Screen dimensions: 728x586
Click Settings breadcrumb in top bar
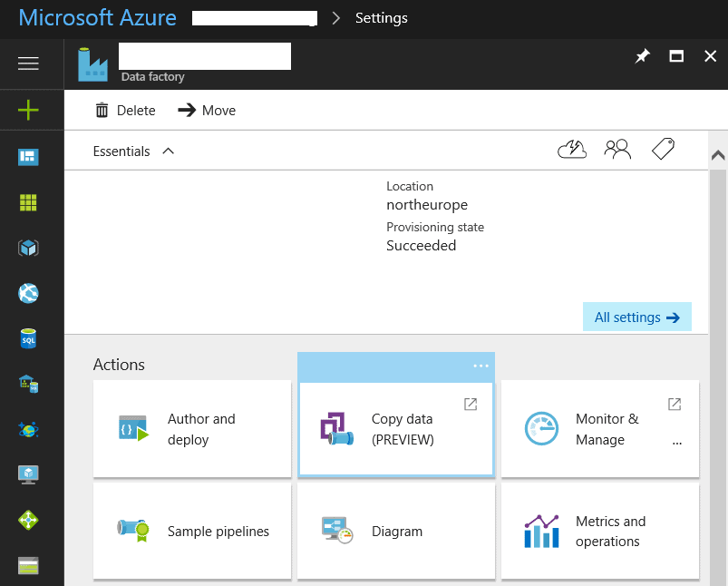[381, 18]
